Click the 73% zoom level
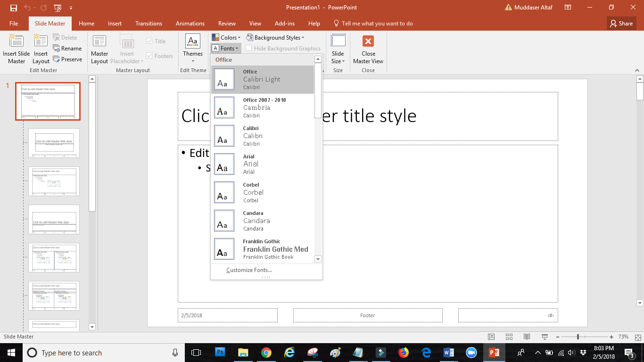The width and height of the screenshot is (644, 362). click(x=623, y=337)
